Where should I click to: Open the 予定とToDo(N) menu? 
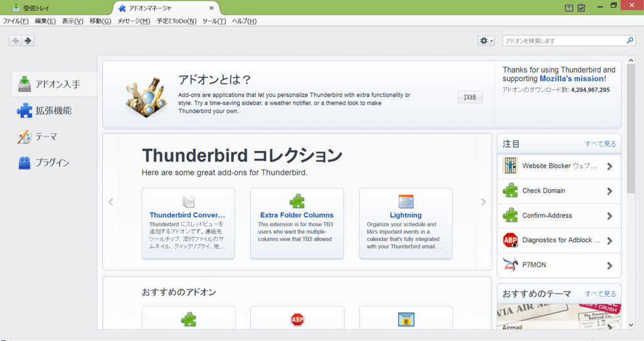[x=177, y=21]
